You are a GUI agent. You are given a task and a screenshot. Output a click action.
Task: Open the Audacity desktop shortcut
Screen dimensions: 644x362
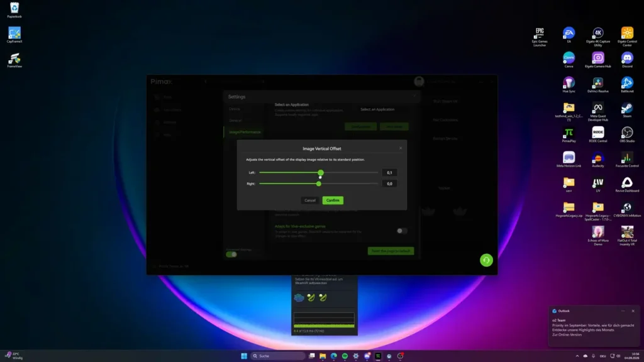(598, 160)
